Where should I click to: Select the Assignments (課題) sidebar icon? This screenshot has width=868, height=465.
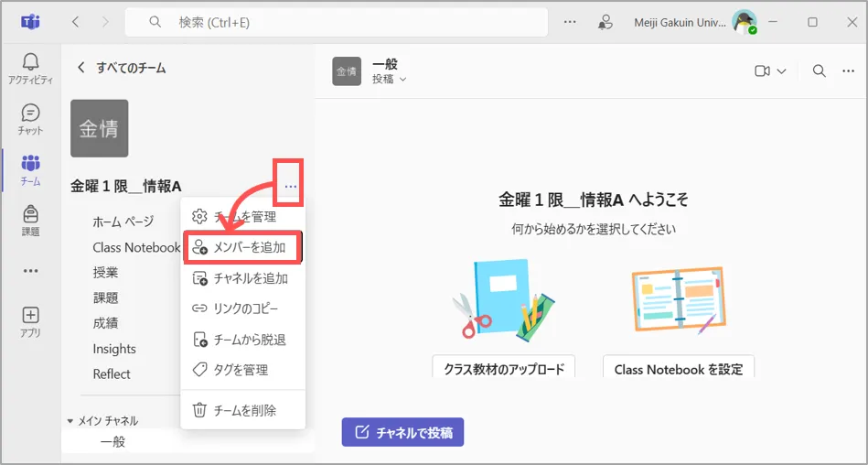pyautogui.click(x=30, y=220)
